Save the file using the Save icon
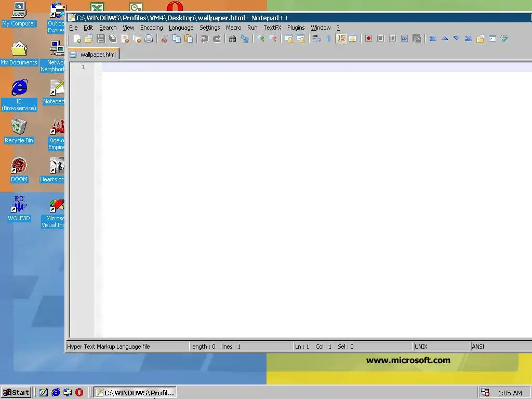This screenshot has height=399, width=532. click(101, 38)
